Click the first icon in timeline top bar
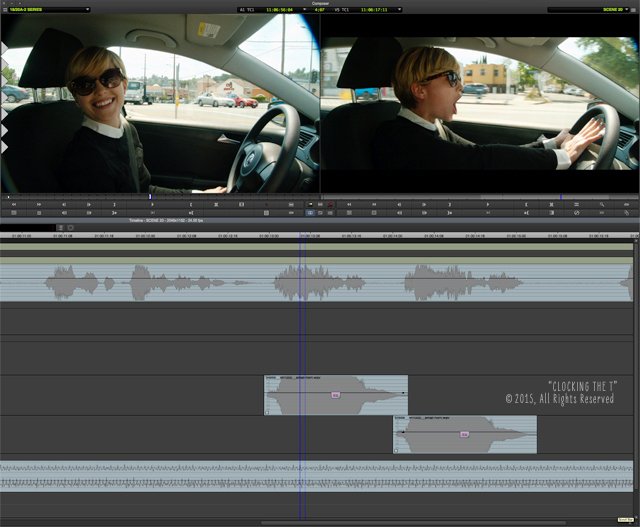640x527 pixels. click(x=59, y=228)
